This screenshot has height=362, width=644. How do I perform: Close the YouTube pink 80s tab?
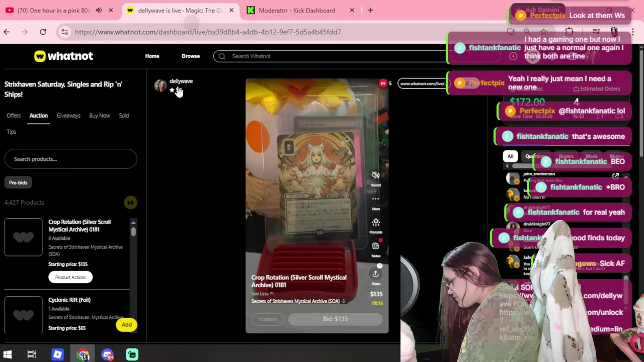tap(111, 10)
